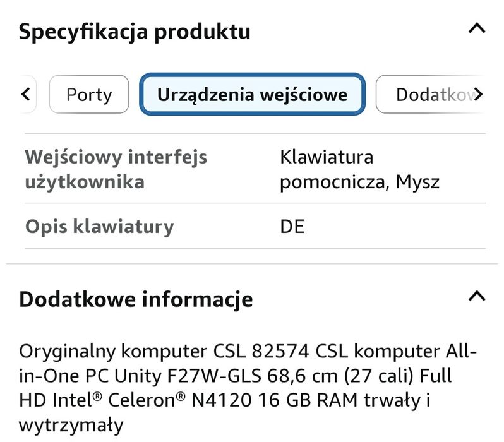Click the Specyfikacja produktu heading

[x=135, y=32]
